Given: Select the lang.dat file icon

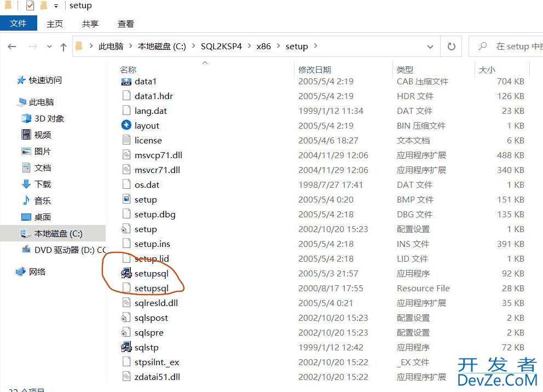Looking at the screenshot, I should tap(126, 111).
